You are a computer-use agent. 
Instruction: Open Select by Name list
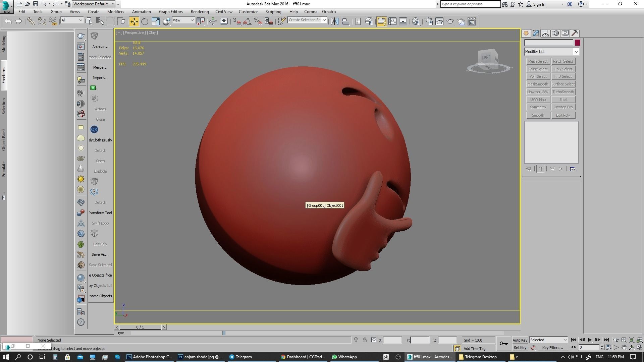pyautogui.click(x=100, y=21)
